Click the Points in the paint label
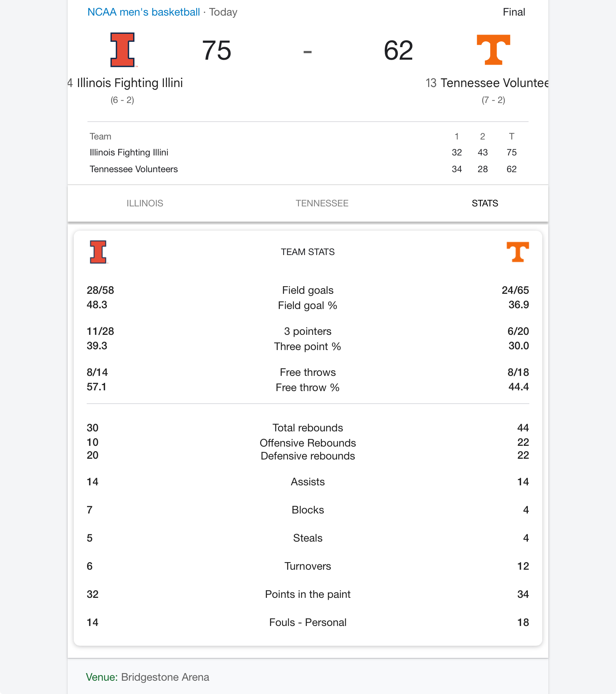The height and width of the screenshot is (694, 616). click(308, 594)
